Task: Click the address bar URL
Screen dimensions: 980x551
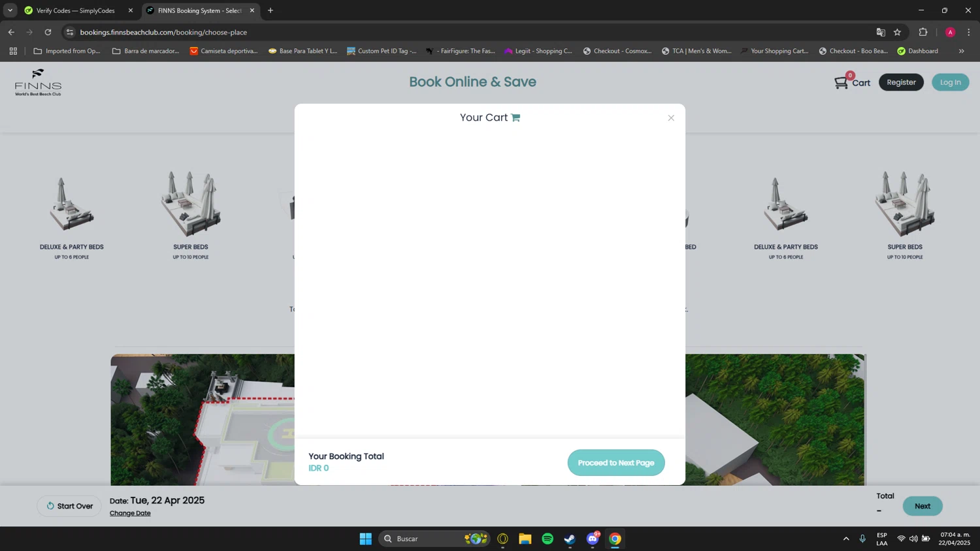Action: 163,32
